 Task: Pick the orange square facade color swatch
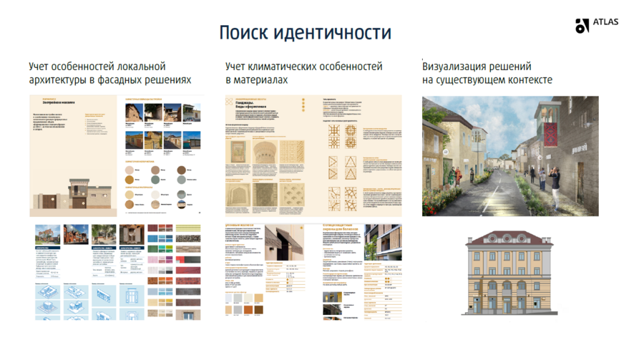(x=248, y=309)
